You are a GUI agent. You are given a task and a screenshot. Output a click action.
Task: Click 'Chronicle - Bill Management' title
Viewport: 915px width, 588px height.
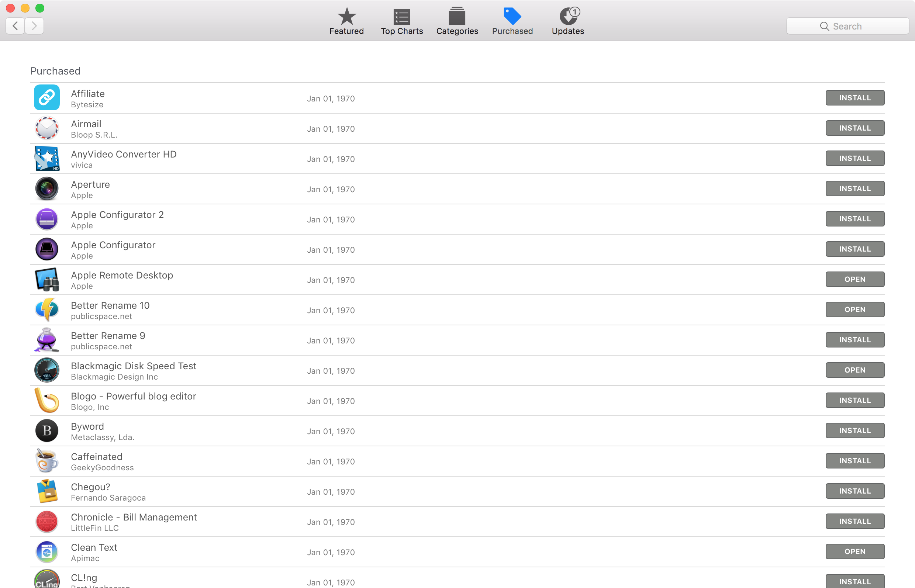(134, 517)
